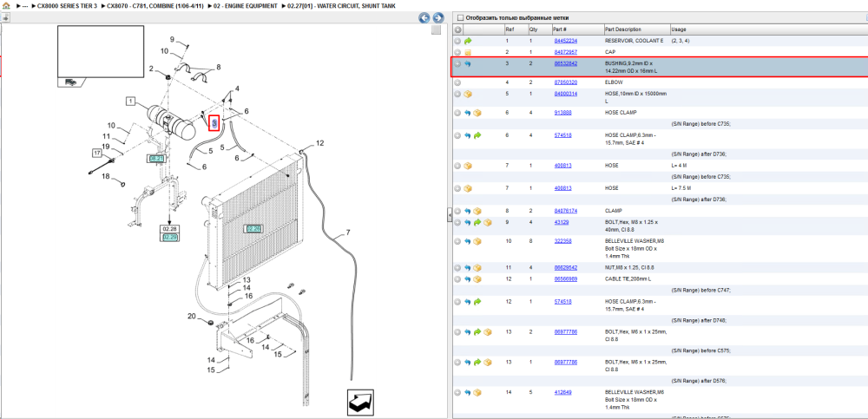This screenshot has height=419, width=868.
Task: Click the box icon for part 84000314
Action: coord(468,94)
